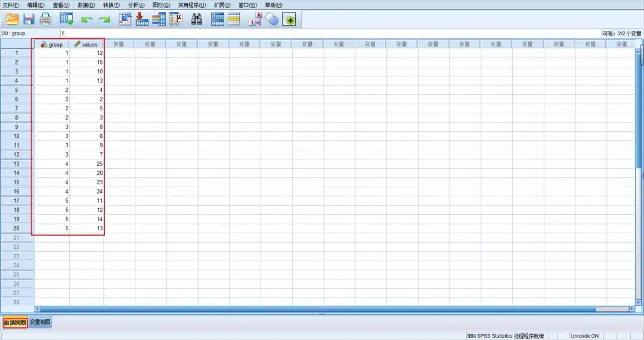Open the Recall recently used dialogs icon
This screenshot has width=644, height=340.
click(66, 19)
